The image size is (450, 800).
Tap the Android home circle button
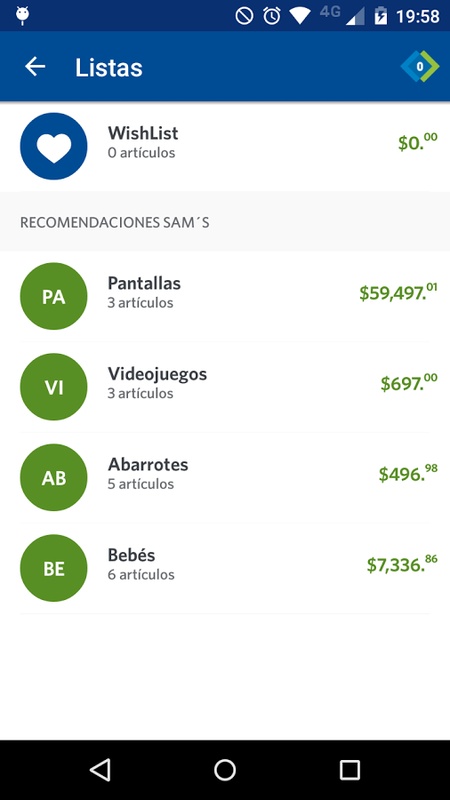tap(225, 769)
